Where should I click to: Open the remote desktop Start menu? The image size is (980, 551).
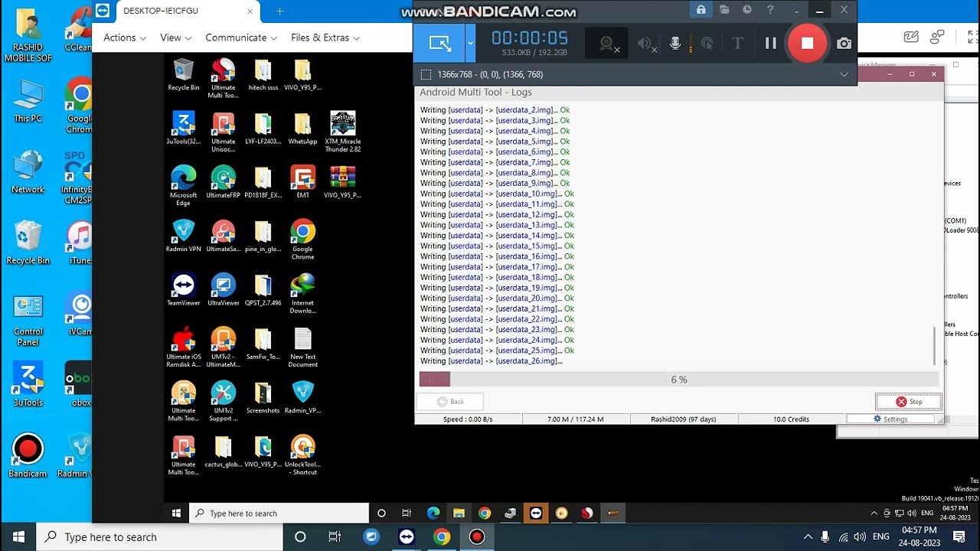click(176, 513)
